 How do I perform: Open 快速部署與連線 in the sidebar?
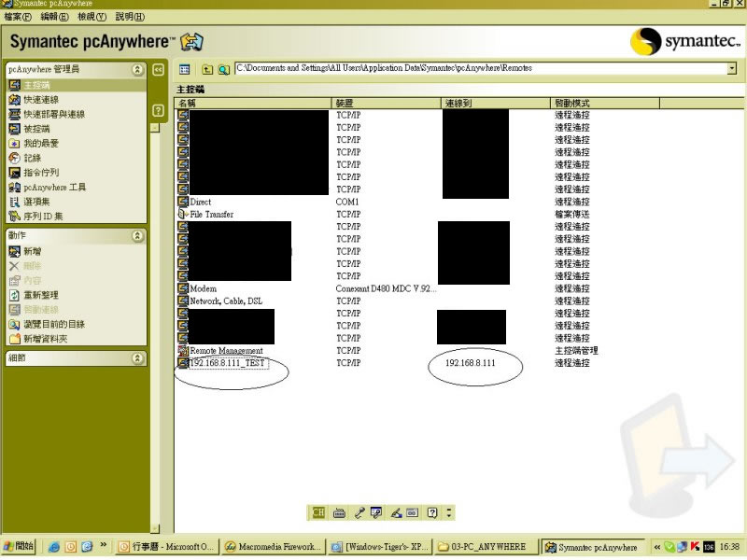54,114
